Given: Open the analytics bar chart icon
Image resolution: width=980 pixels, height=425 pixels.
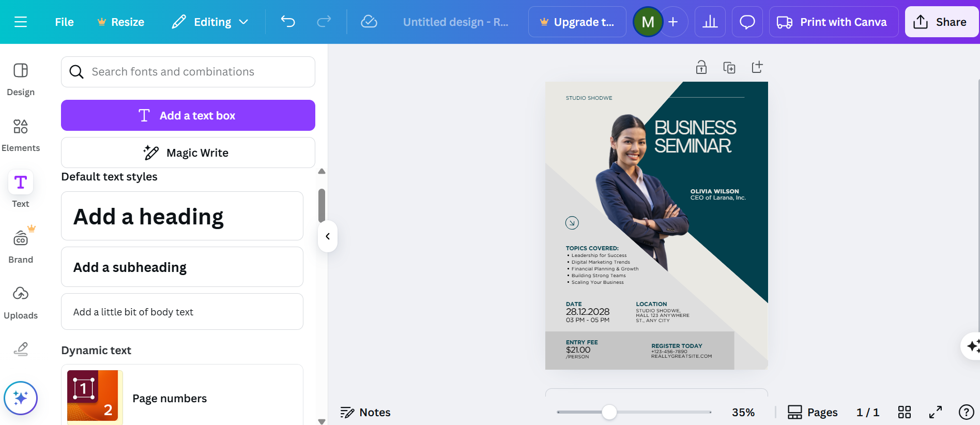Looking at the screenshot, I should pos(710,22).
